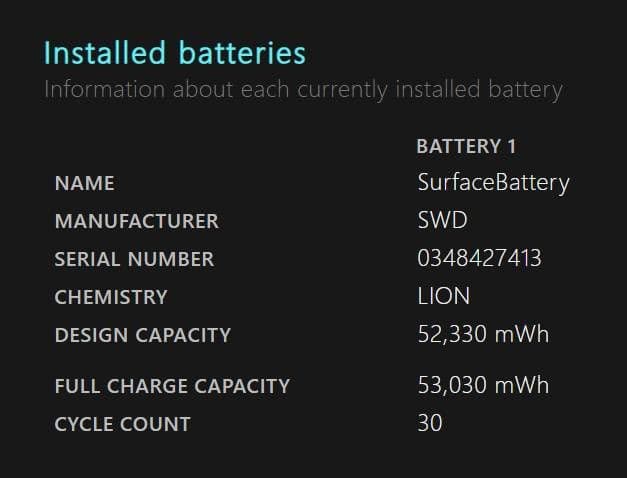Click serial number 0348427413
The width and height of the screenshot is (627, 478).
pyautogui.click(x=479, y=258)
